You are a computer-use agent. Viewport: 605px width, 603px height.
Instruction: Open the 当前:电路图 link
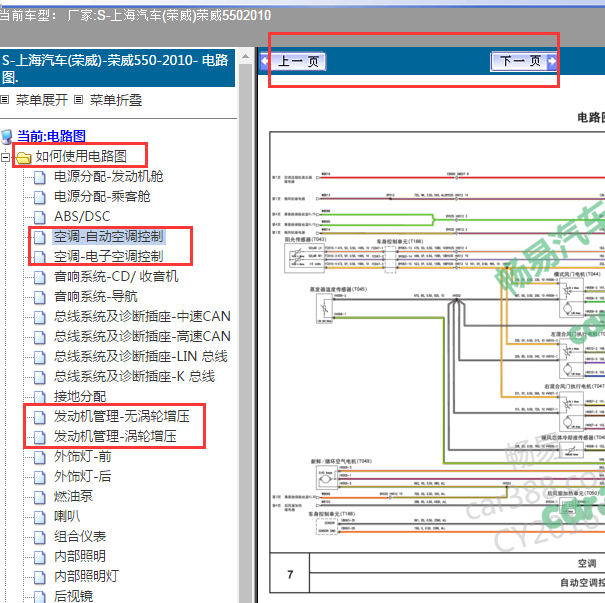point(51,136)
